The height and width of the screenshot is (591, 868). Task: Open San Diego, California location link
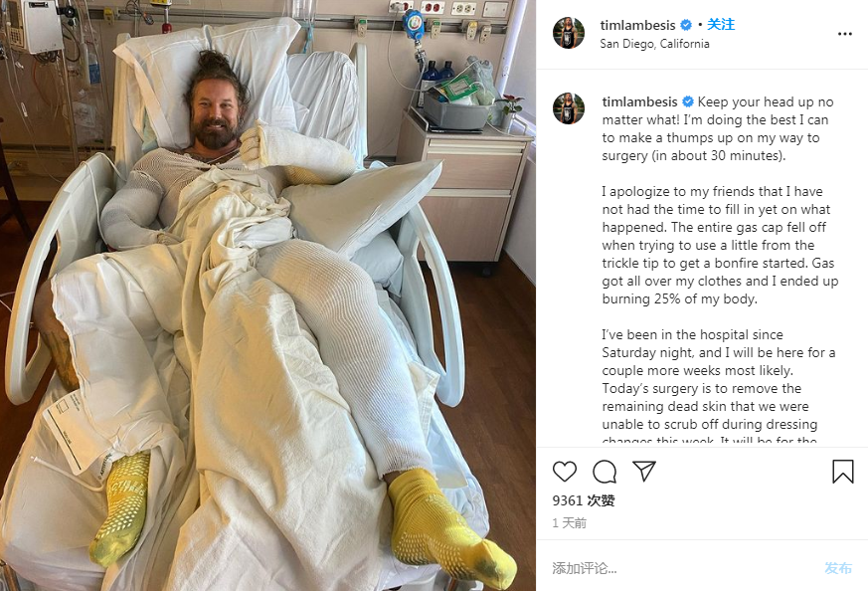coord(654,44)
